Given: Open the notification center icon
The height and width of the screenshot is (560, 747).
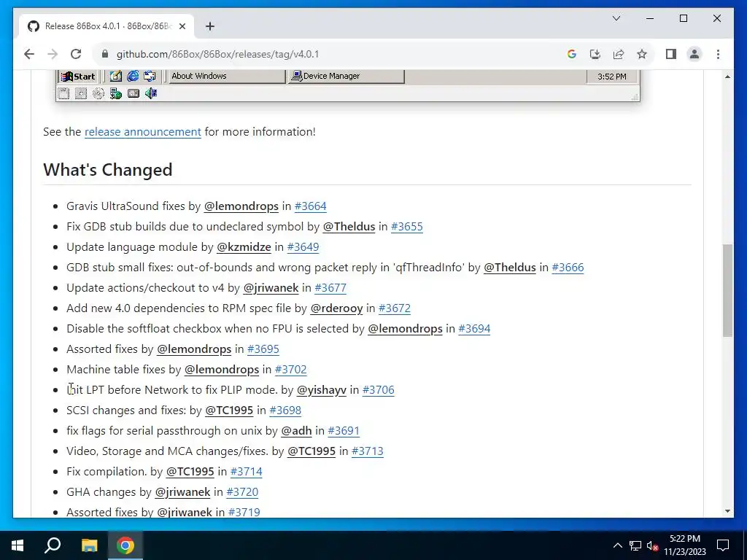Looking at the screenshot, I should 723,545.
